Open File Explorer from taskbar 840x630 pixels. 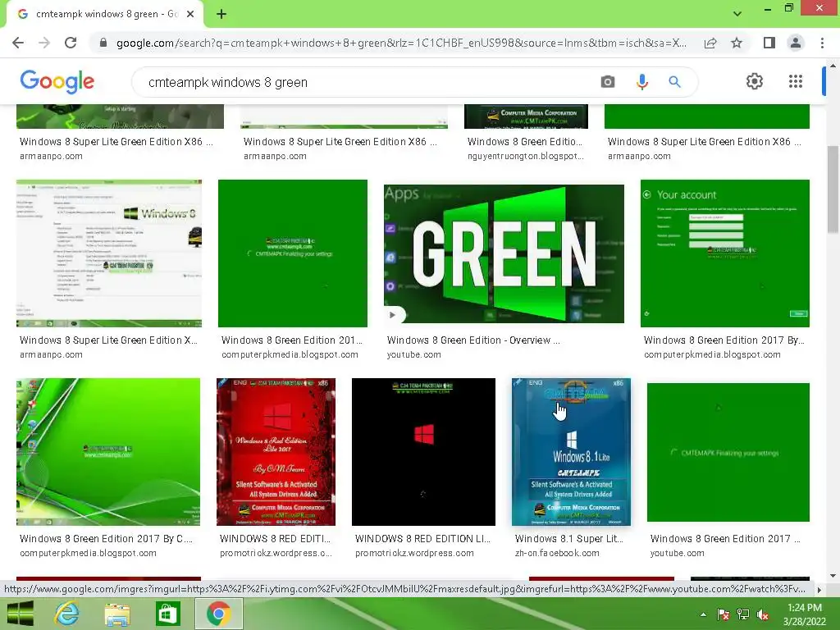pos(117,614)
